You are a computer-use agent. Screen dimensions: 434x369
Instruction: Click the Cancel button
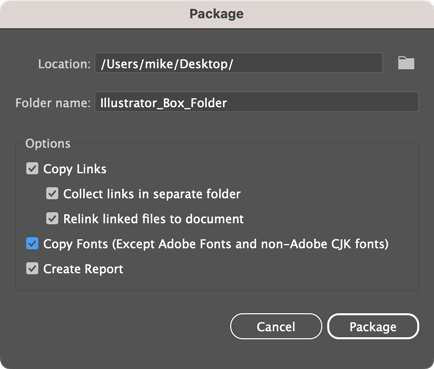tap(276, 326)
